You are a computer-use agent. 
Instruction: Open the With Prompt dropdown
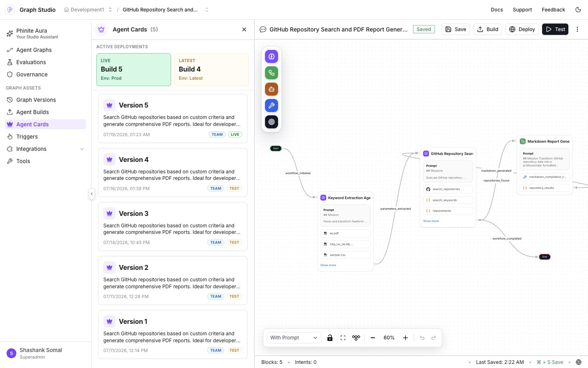(294, 338)
